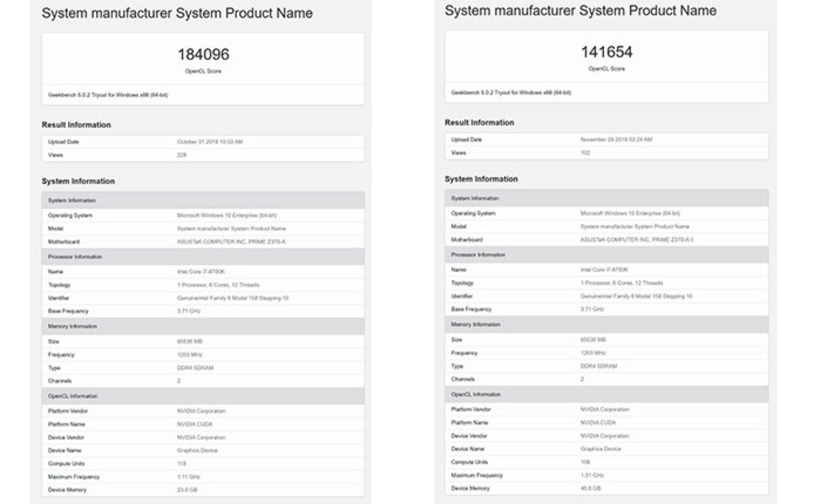Click left Compute Units value 118
Viewport: 821px width, 504px height.
pyautogui.click(x=182, y=464)
